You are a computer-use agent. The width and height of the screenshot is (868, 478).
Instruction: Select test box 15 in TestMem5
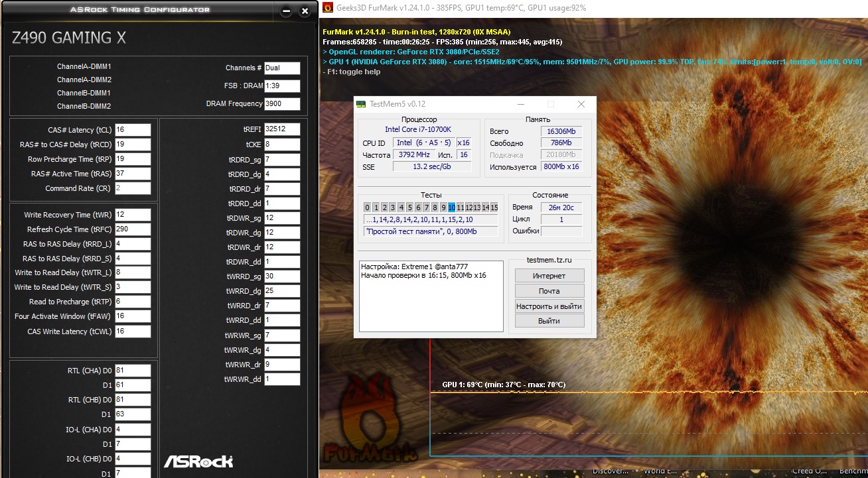494,208
